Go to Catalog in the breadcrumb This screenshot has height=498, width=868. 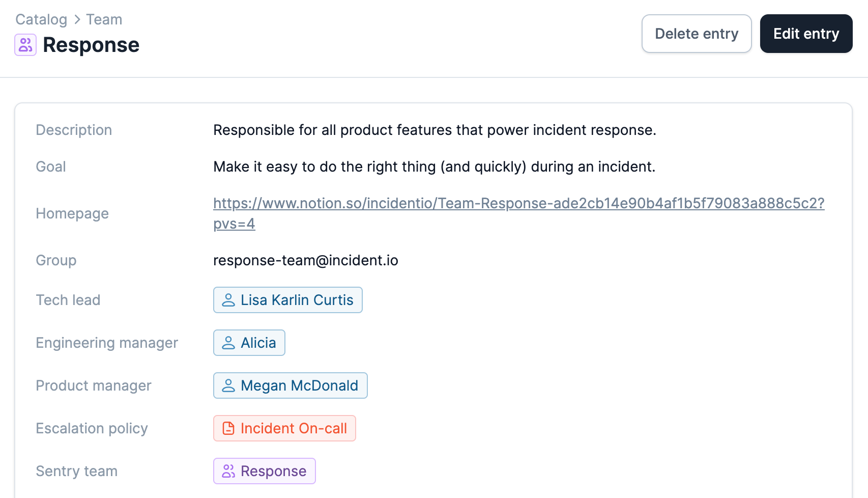point(41,19)
